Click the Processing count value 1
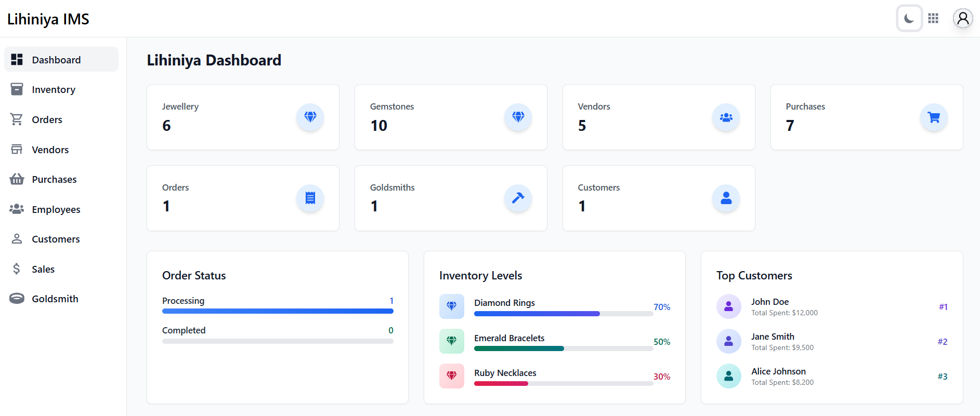Screen dimensions: 980x416 tap(391, 301)
